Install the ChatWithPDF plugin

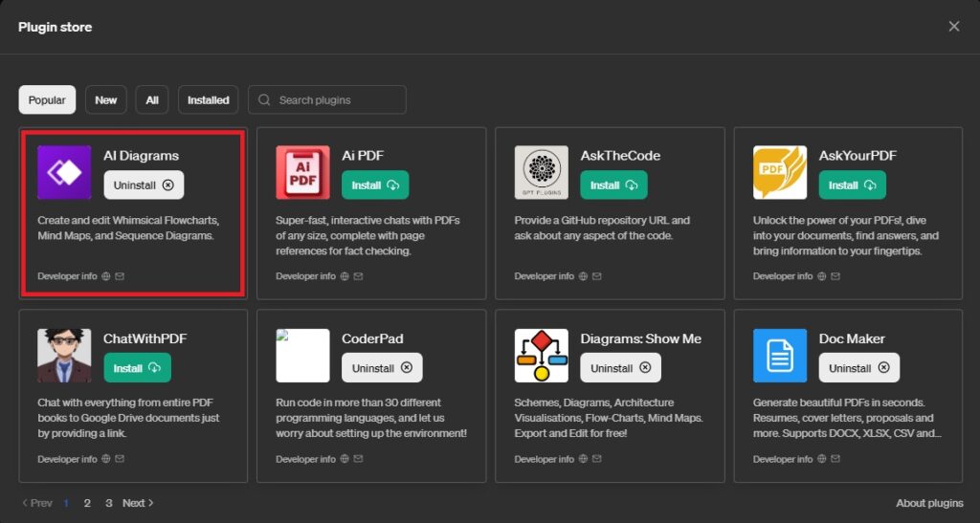[x=137, y=368]
